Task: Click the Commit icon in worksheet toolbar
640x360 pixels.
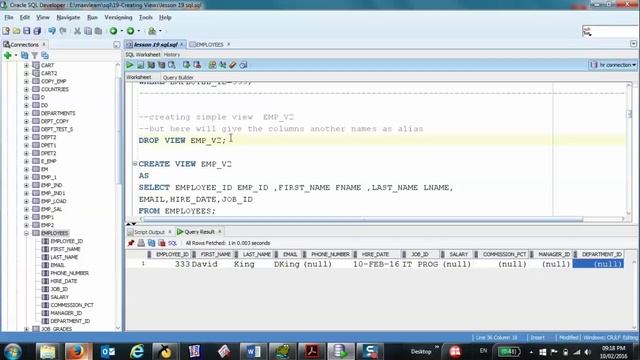Action: [187, 65]
